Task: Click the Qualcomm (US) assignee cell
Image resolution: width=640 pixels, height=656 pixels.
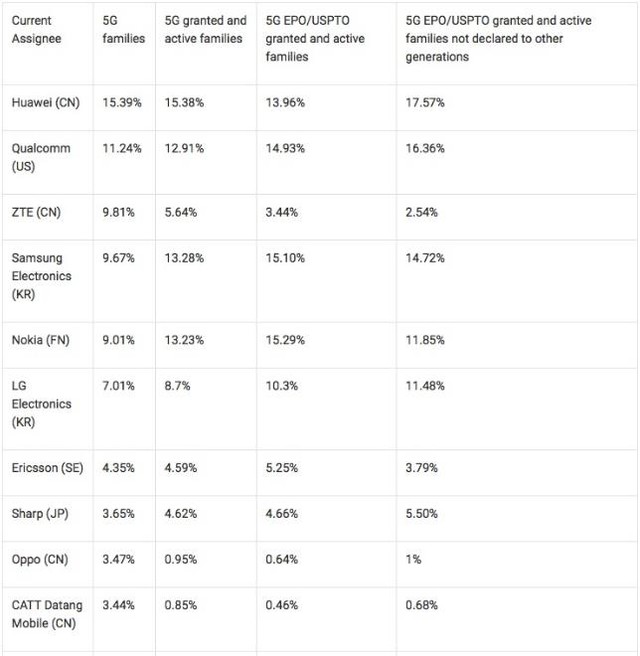Action: click(41, 157)
